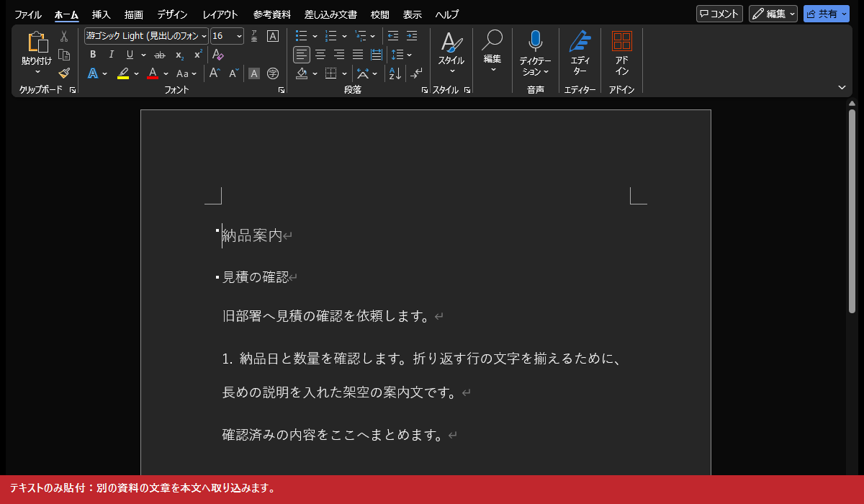Open the phonetic guide (ruby) tool
The image size is (864, 504).
(x=254, y=36)
